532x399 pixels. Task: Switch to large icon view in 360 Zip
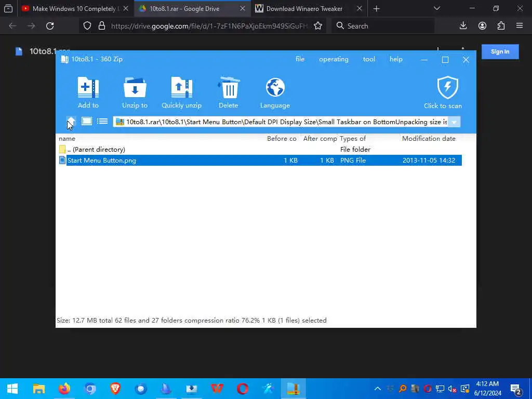tap(87, 121)
